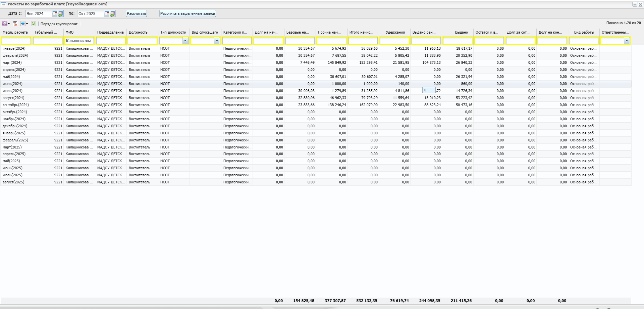
Task: Sort by 'Месяц расчета' column header
Action: (15, 32)
